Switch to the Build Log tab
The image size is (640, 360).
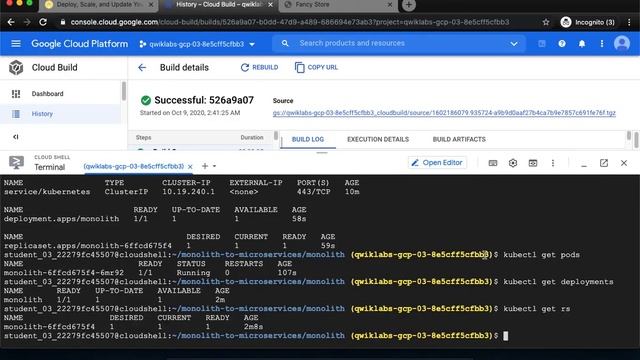click(x=308, y=139)
